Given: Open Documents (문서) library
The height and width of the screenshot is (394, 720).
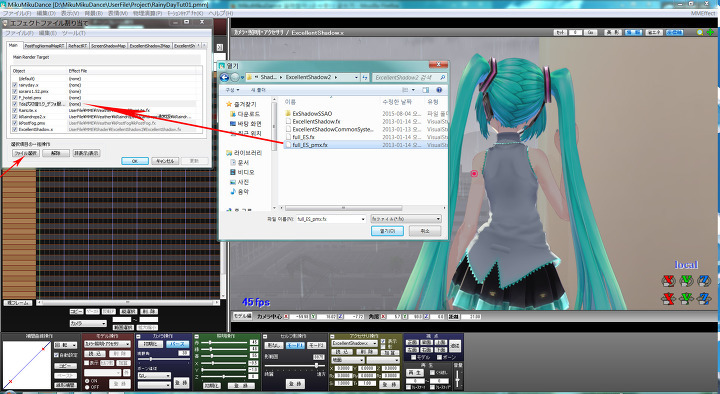Looking at the screenshot, I should (x=239, y=163).
